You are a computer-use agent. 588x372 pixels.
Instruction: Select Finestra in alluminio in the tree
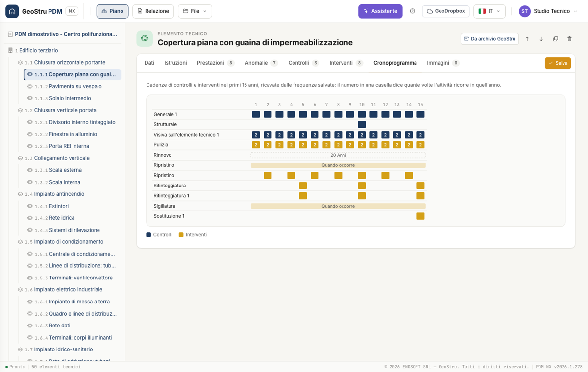[x=73, y=134]
